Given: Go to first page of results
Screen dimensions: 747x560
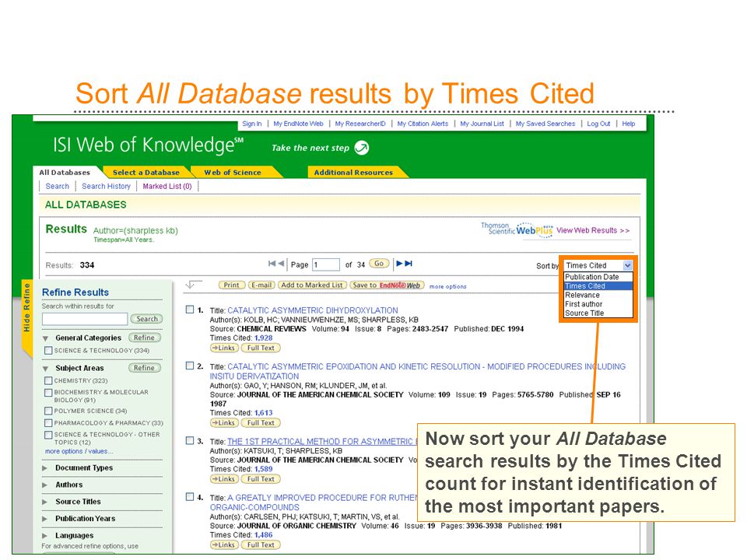Looking at the screenshot, I should 272,264.
